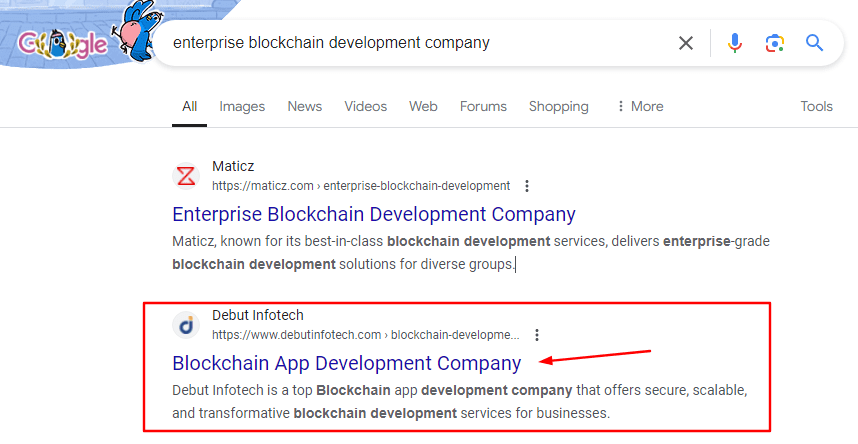Open the Tools filter options
The width and height of the screenshot is (858, 444).
(x=816, y=106)
